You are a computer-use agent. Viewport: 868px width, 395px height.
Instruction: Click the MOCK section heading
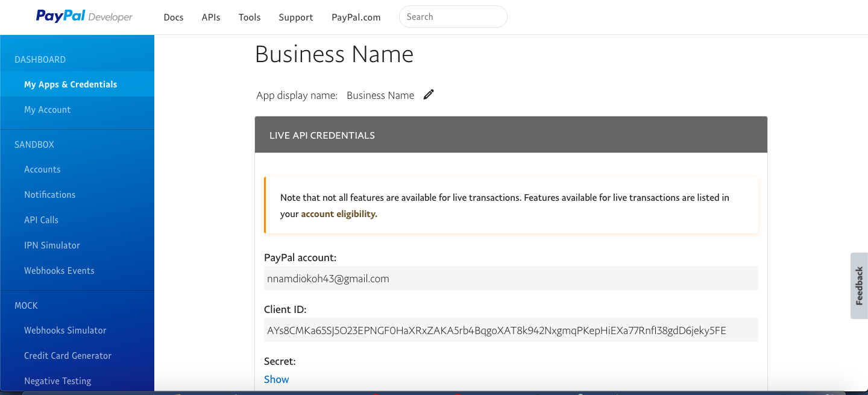26,306
